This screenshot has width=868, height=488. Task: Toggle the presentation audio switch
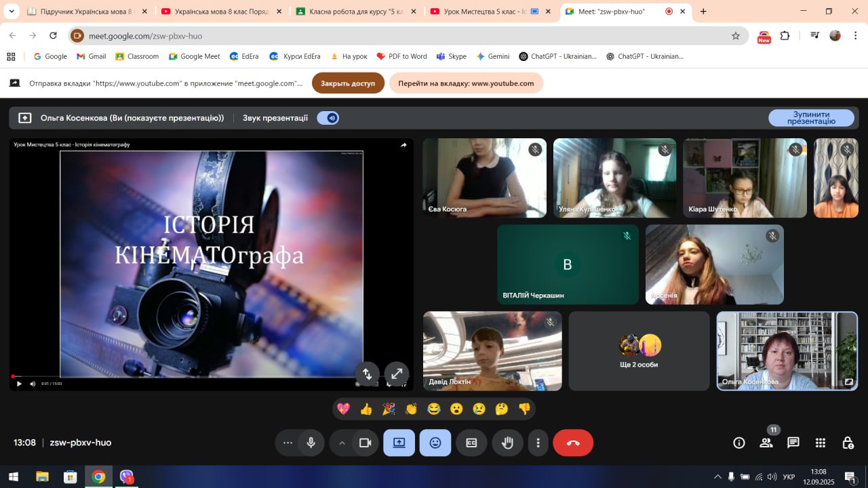tap(328, 118)
